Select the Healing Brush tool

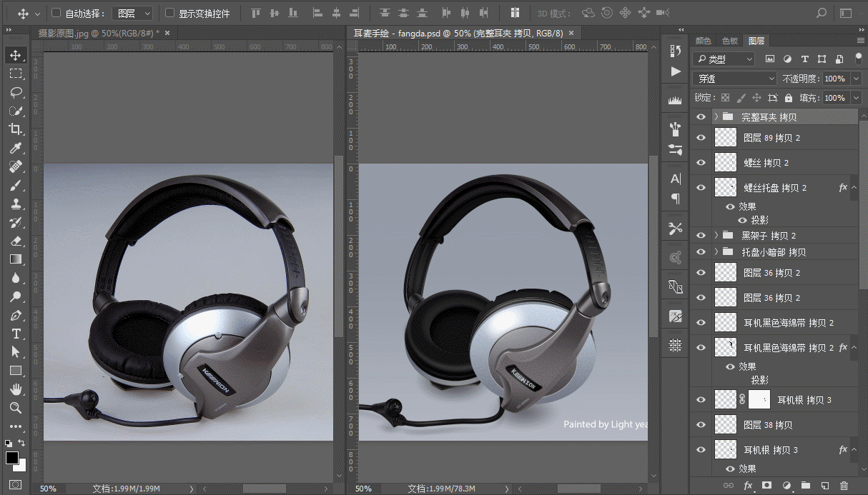(15, 166)
